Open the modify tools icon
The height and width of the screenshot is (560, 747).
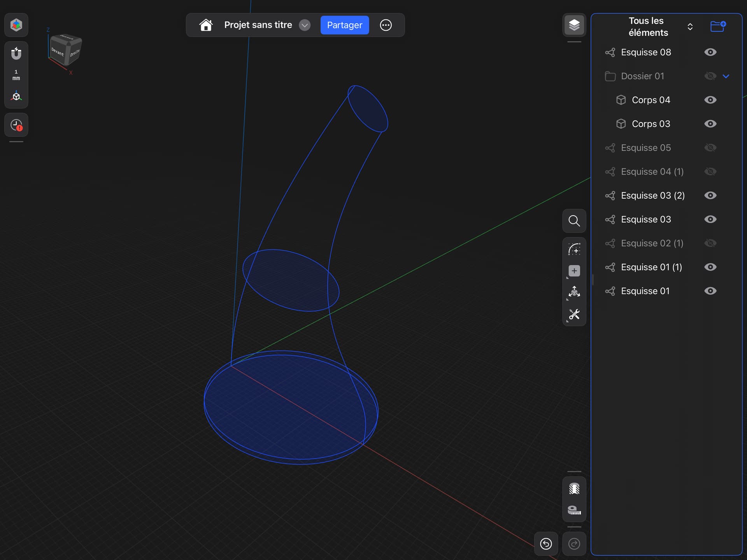[574, 314]
